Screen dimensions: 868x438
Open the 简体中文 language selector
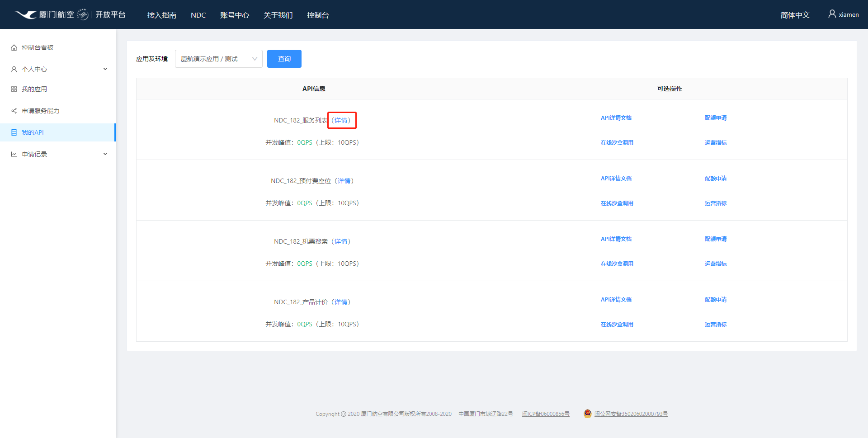pos(795,15)
